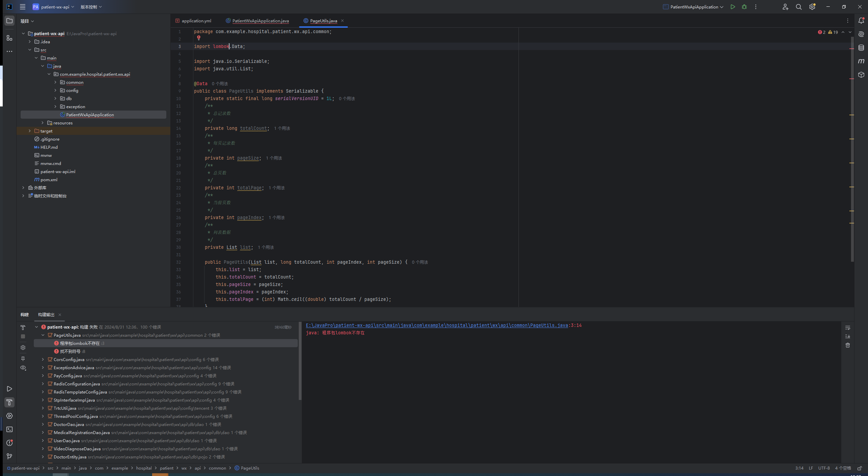Screen dimensions: 868x476
Task: Open build panel settings gear
Action: point(23,348)
